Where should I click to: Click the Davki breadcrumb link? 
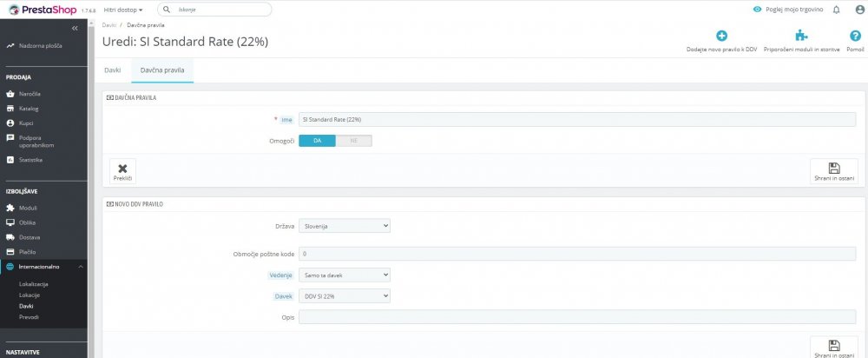tap(109, 25)
